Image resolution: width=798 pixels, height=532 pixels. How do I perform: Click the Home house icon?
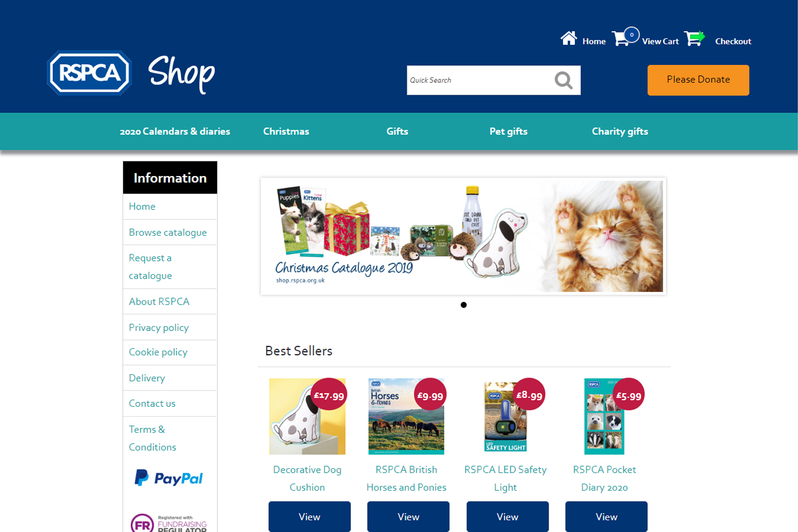(569, 38)
